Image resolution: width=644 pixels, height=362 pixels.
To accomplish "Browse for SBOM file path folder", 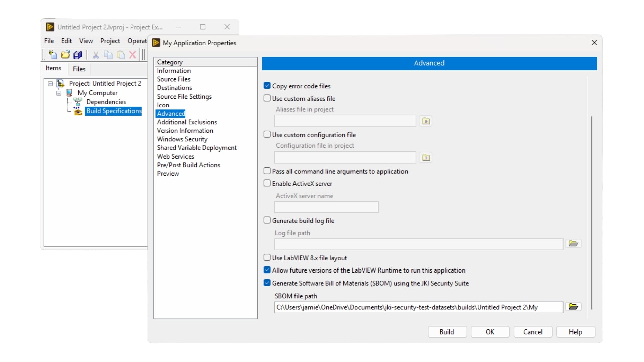I will pos(573,307).
